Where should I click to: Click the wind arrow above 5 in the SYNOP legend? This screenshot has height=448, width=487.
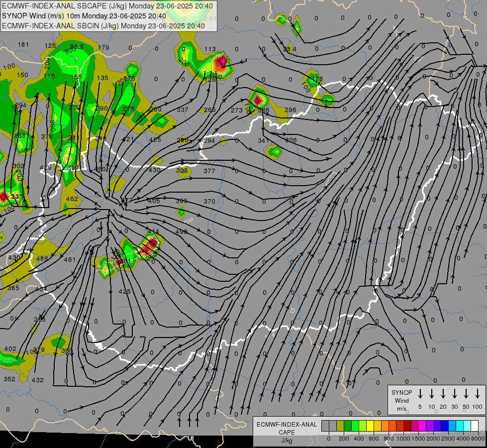(x=420, y=394)
